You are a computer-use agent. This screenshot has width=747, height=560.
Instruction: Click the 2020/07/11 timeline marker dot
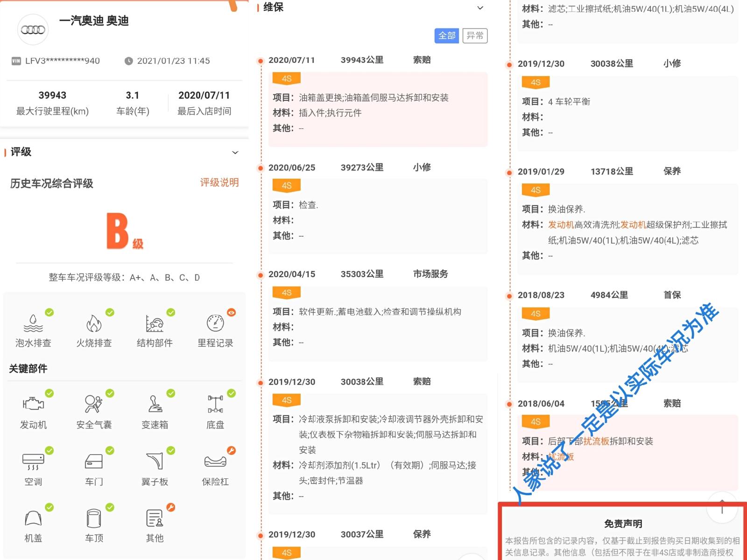[261, 61]
